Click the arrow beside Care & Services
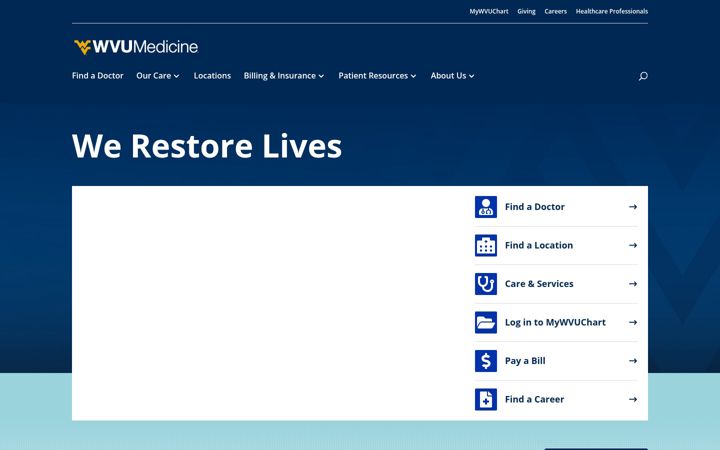Viewport: 720px width, 450px height. pos(633,284)
